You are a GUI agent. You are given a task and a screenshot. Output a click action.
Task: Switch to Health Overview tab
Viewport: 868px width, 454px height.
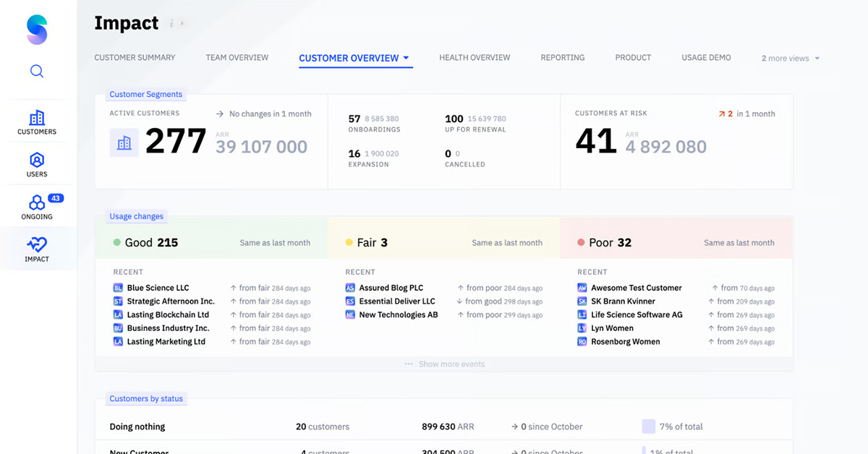point(475,58)
